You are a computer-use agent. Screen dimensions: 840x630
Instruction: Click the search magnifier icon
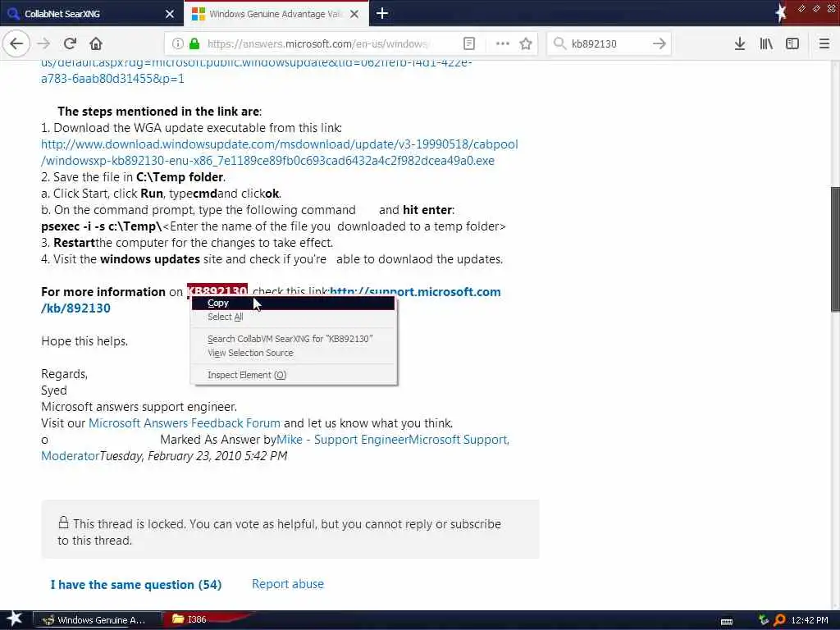(x=559, y=43)
